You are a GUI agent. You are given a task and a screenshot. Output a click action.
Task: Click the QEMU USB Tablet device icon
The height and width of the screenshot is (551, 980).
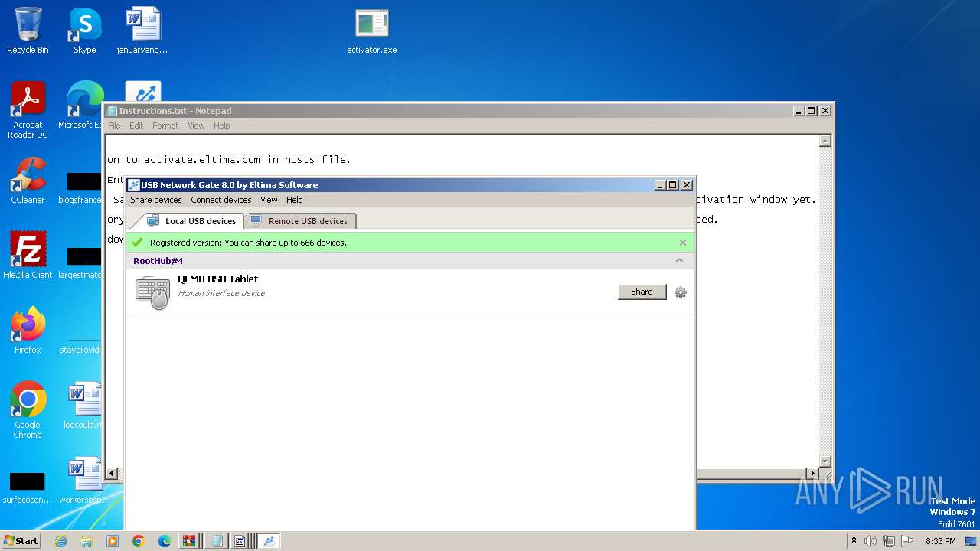pos(152,292)
